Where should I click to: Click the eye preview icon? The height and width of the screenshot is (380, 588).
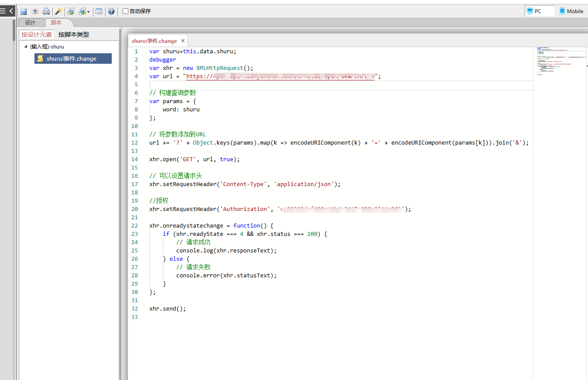[x=35, y=11]
